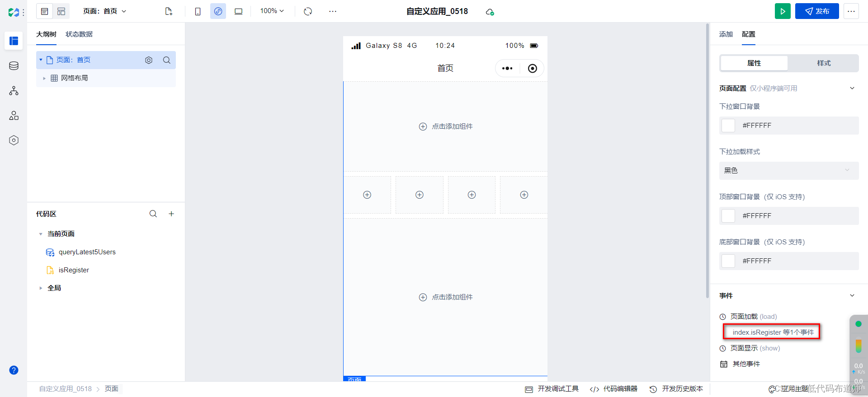Switch to 配置 tab in right panel
The width and height of the screenshot is (868, 397).
click(749, 34)
